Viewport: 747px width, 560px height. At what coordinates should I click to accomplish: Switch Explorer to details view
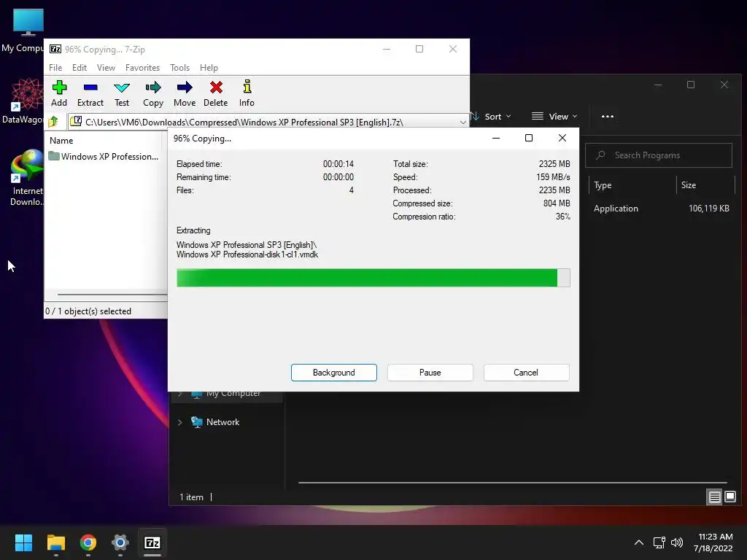[x=715, y=497]
